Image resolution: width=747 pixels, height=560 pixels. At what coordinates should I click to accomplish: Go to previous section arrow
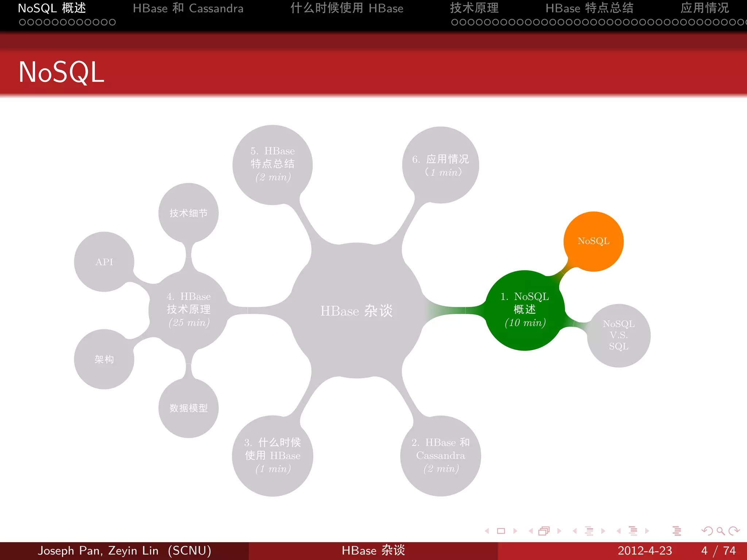pyautogui.click(x=619, y=531)
